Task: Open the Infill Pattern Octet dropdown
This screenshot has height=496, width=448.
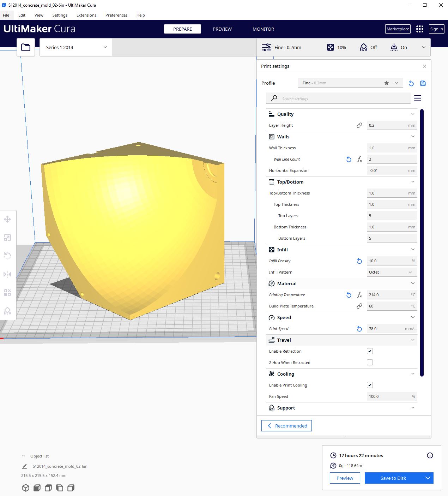Action: tap(392, 272)
